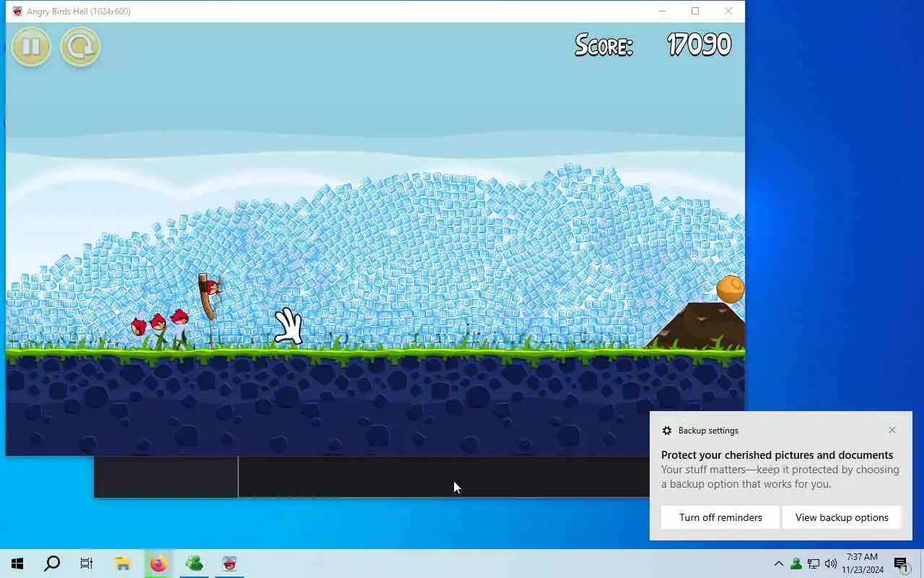Screen dimensions: 924x578
Task: Close the Angry Birds Hail window
Action: click(x=728, y=11)
